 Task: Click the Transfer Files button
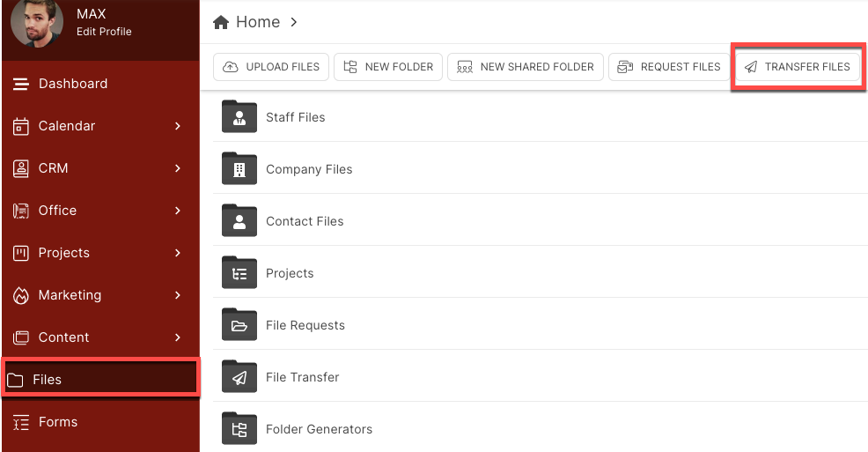point(798,67)
